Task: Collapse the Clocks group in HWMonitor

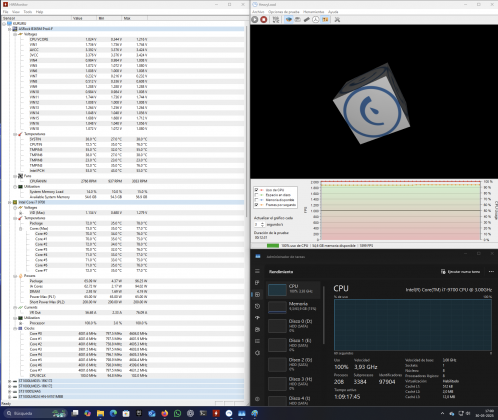Action: point(15,328)
